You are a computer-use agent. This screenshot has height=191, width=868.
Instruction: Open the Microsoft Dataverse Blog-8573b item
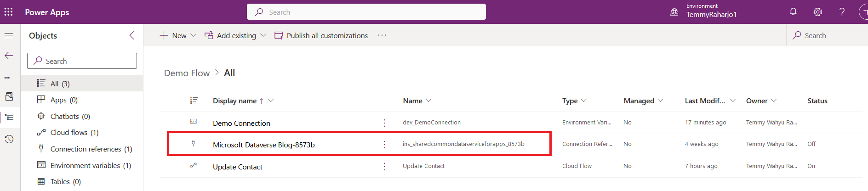[x=263, y=145]
